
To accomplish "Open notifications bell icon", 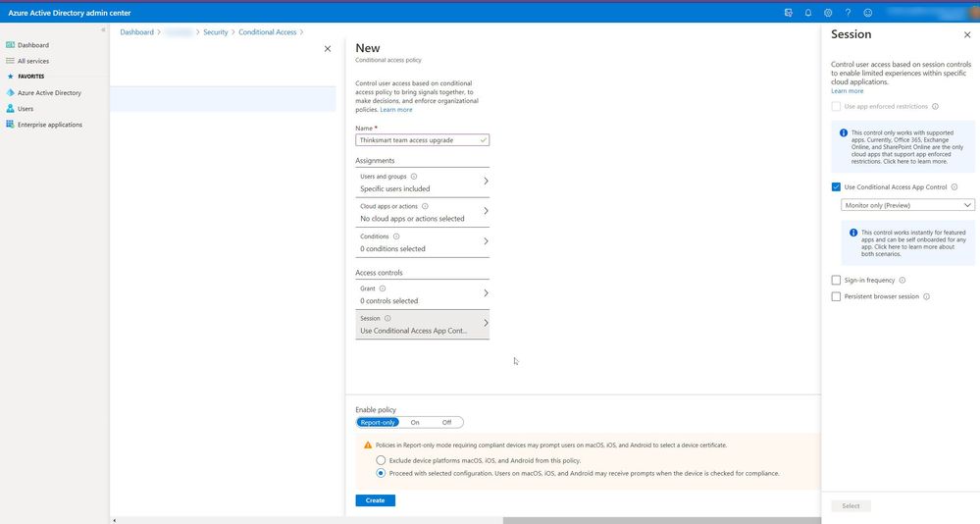I will pos(808,13).
